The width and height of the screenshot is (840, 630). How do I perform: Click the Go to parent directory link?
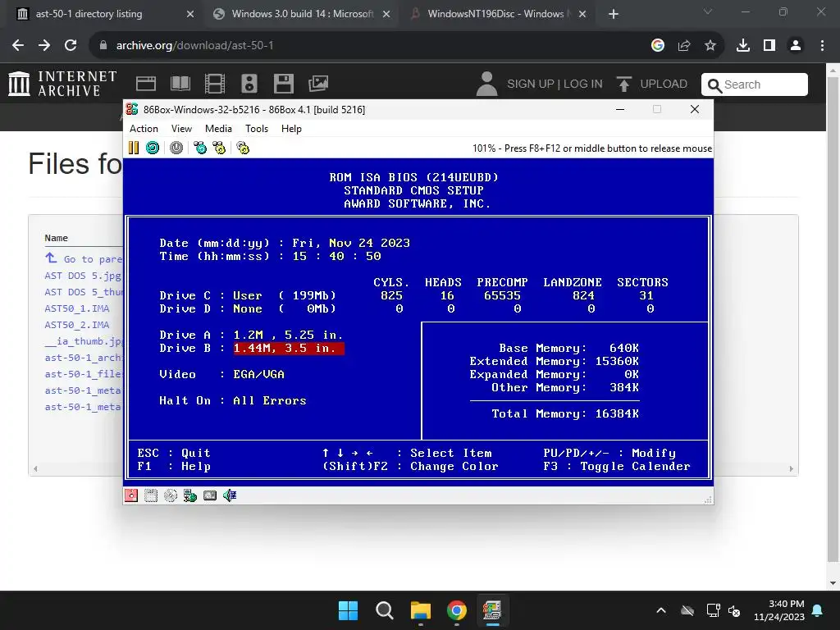pyautogui.click(x=84, y=258)
